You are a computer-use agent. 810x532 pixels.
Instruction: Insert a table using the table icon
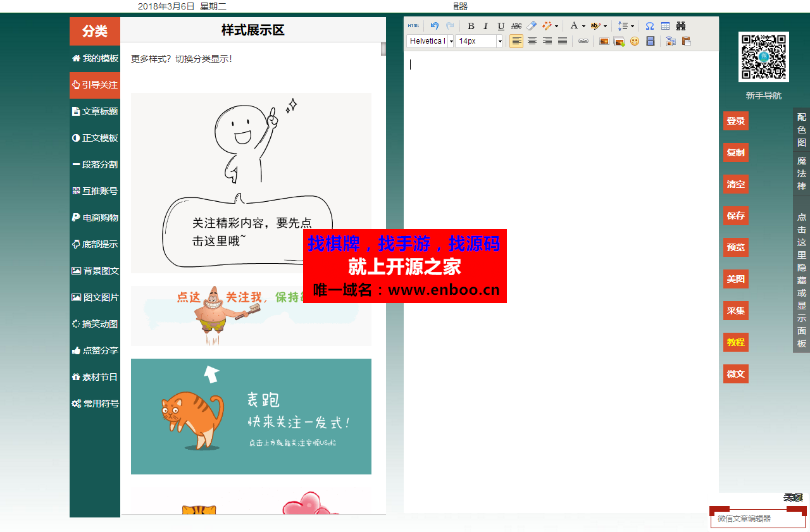[x=665, y=26]
